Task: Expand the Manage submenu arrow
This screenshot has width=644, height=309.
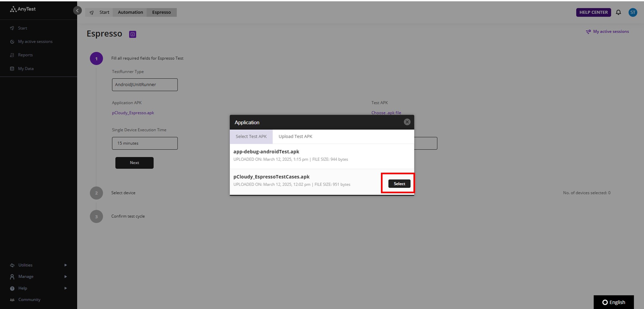Action: (x=66, y=277)
